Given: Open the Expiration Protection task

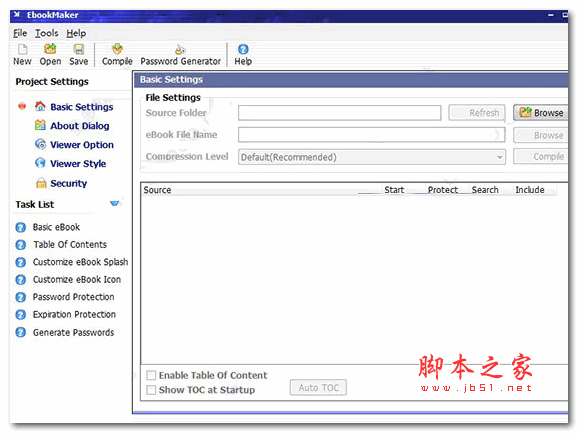Looking at the screenshot, I should 74,315.
